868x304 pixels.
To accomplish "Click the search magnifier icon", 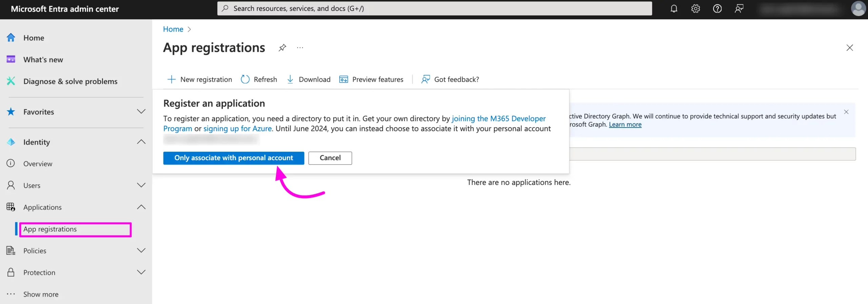I will (x=225, y=8).
